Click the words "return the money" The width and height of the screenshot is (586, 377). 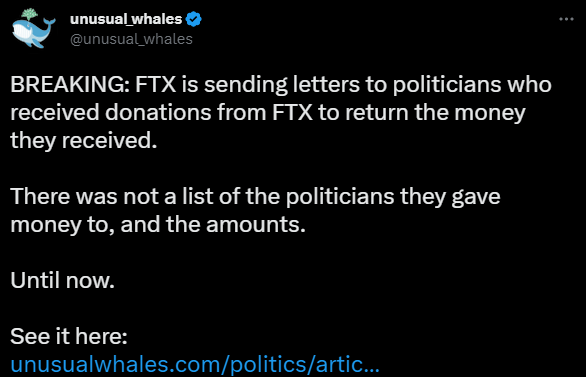(x=435, y=113)
